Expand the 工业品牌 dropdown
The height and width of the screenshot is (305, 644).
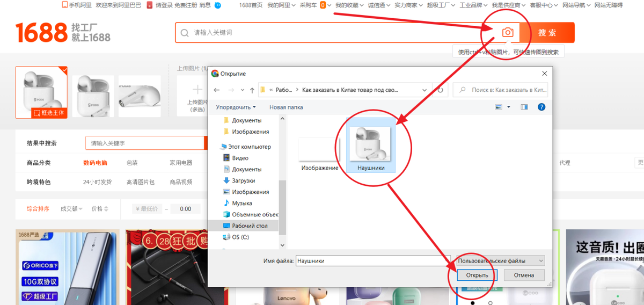pos(474,5)
